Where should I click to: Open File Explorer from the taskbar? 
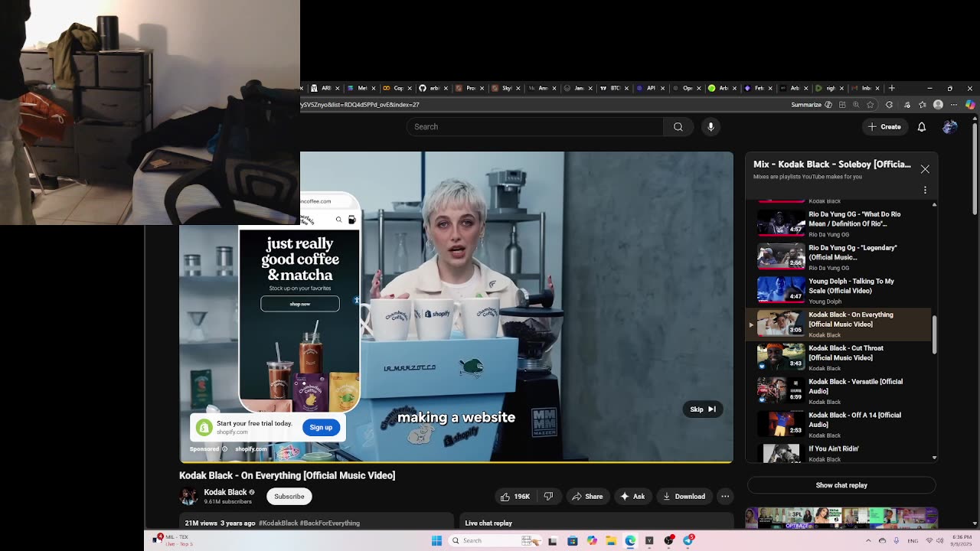(x=611, y=540)
